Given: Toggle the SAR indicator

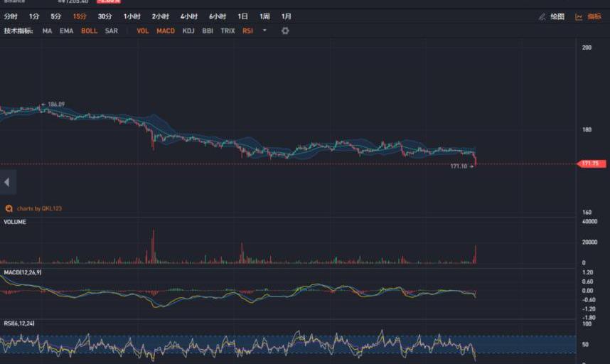Looking at the screenshot, I should [x=111, y=31].
